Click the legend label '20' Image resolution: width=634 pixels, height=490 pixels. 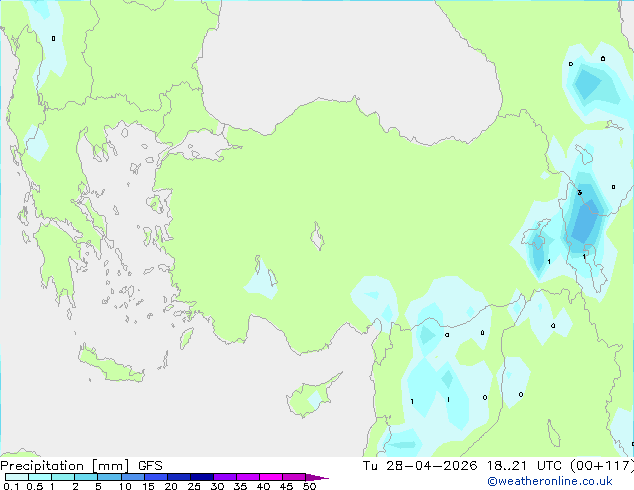[171, 486]
